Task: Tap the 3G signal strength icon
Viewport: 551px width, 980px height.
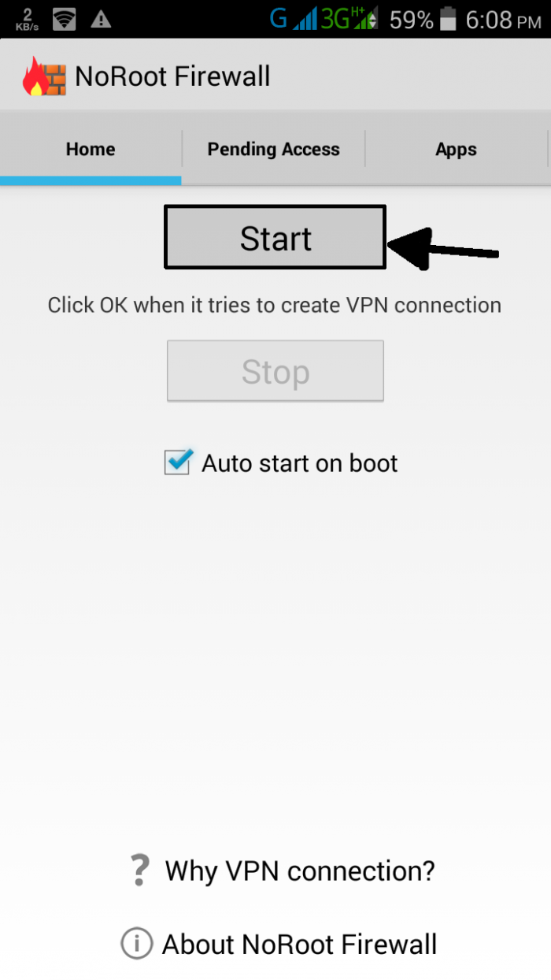Action: [x=349, y=18]
